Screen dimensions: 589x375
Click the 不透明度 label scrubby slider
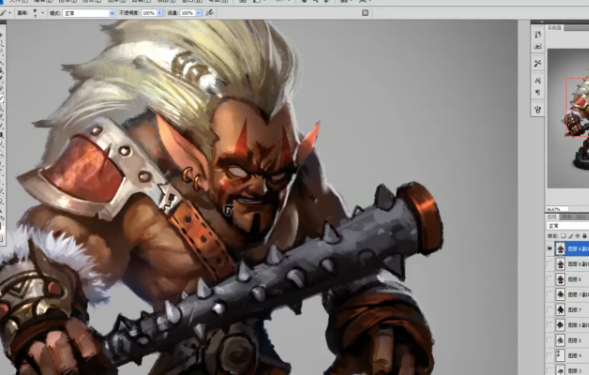click(x=129, y=13)
